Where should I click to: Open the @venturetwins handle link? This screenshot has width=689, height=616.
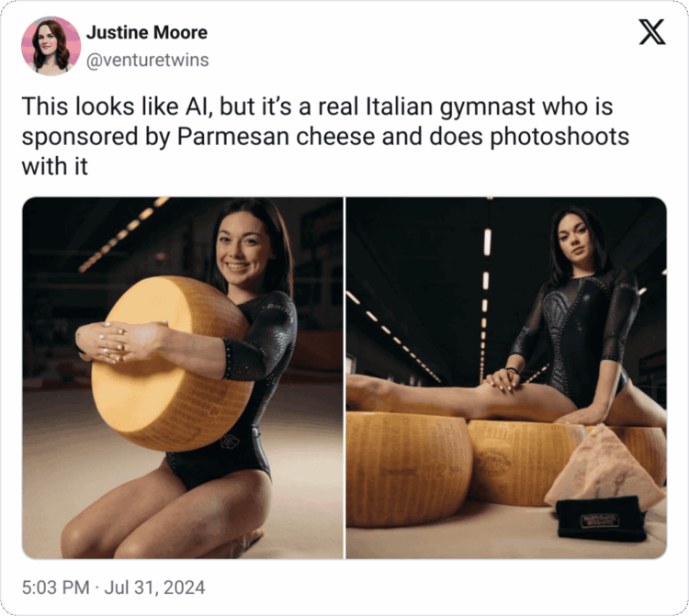148,61
